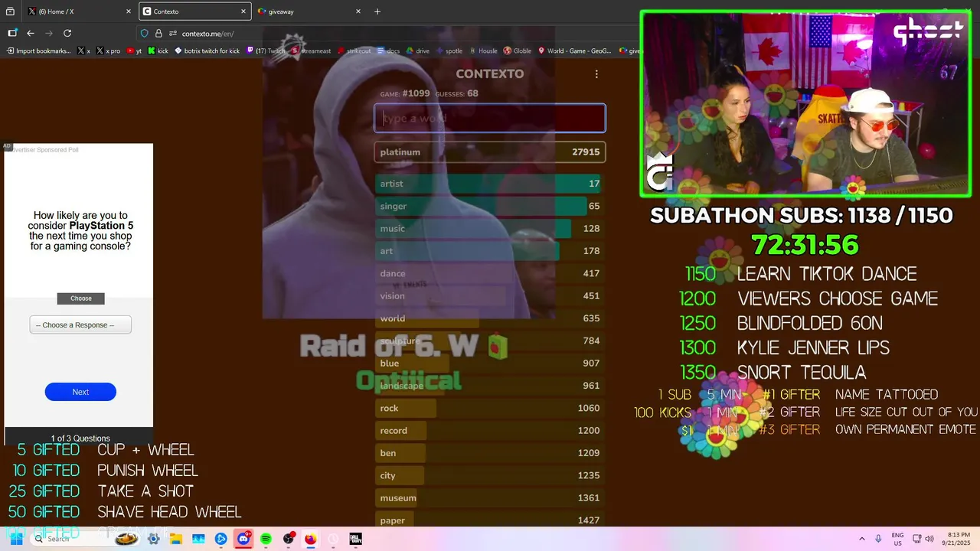Close the giveaway tab
The height and width of the screenshot is (551, 980).
(x=358, y=11)
